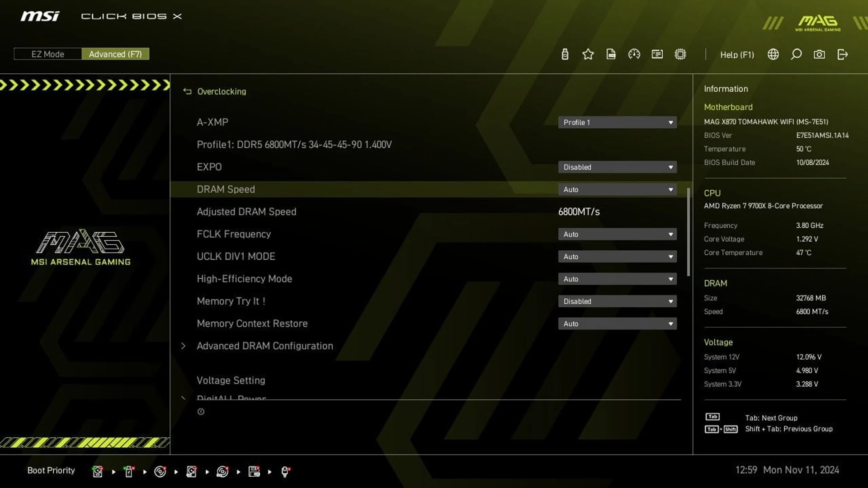Click the Core Voltage 1.292 V value
The height and width of the screenshot is (488, 868).
(x=807, y=239)
